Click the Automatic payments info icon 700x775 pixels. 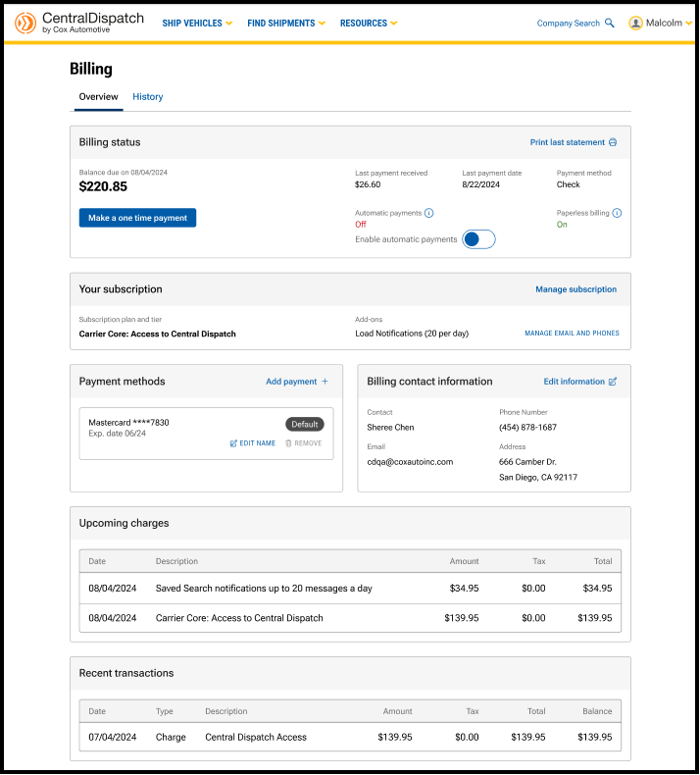point(429,213)
